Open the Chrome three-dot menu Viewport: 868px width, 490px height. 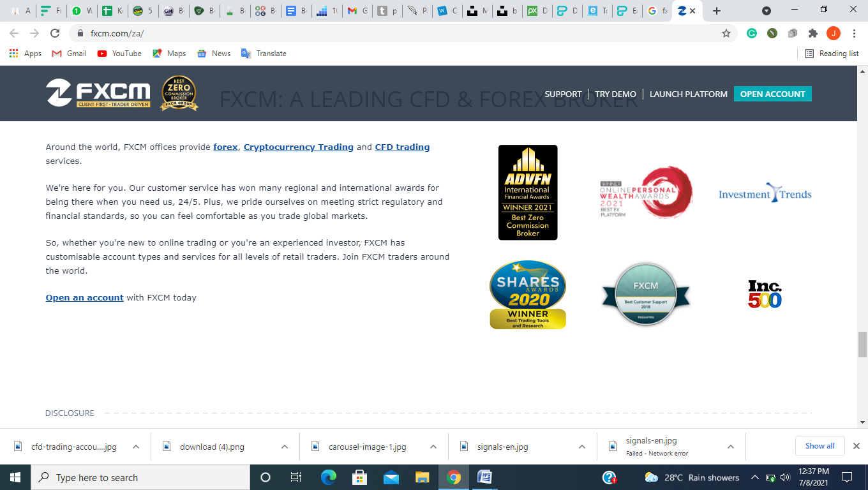[854, 33]
